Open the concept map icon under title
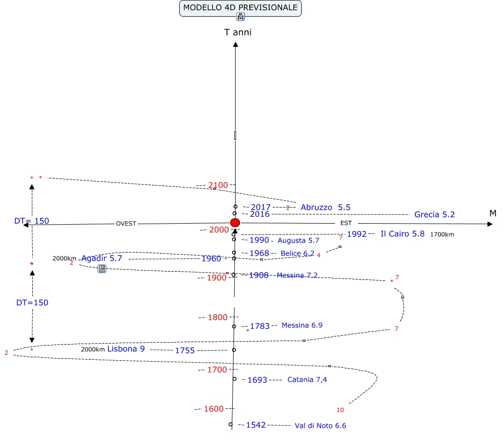504x440 pixels. pyautogui.click(x=240, y=17)
